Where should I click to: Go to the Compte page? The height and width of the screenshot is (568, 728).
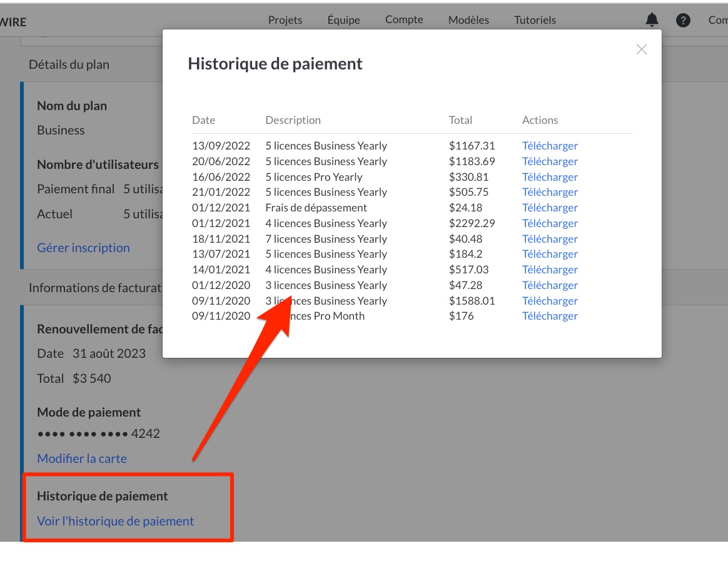(404, 19)
